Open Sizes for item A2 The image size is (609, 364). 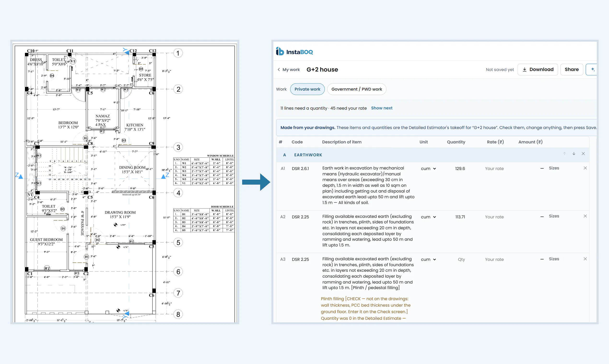pyautogui.click(x=554, y=216)
